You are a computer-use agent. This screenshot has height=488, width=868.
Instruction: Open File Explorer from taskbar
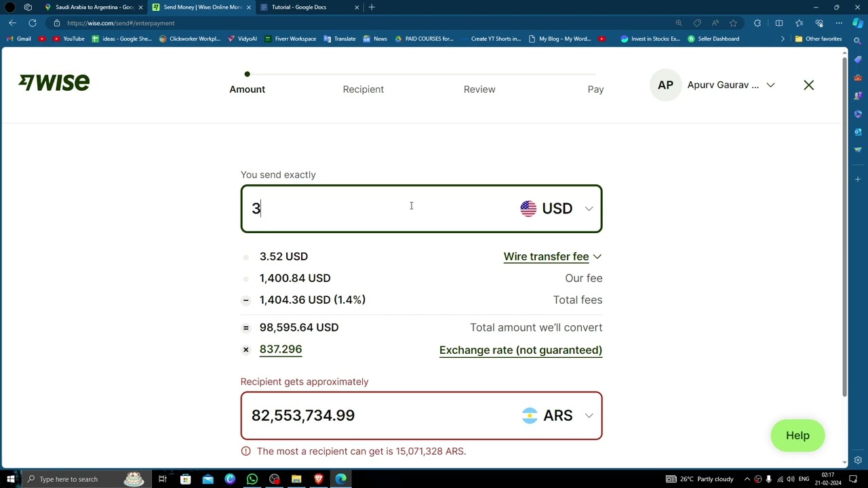pos(296,479)
